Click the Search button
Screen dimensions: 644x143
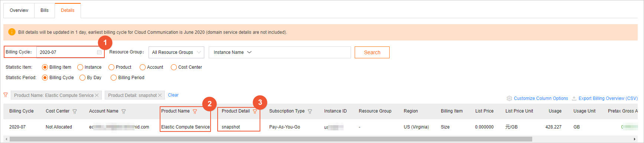tap(372, 52)
